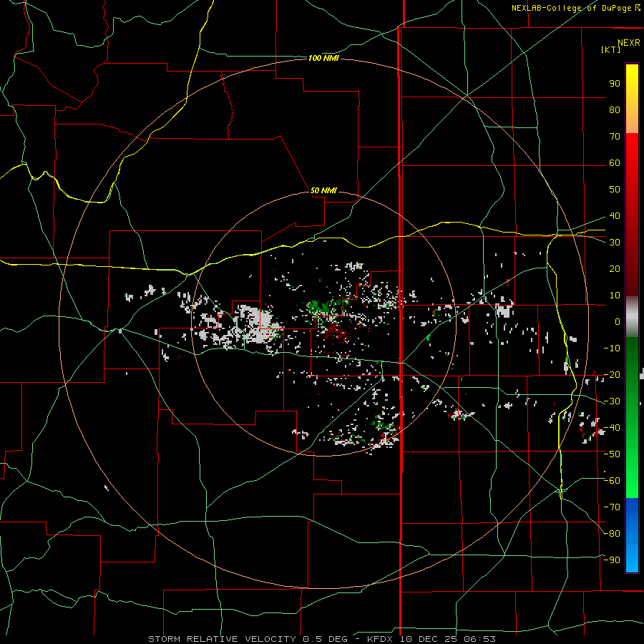Click the 0 value on the velocity scale
This screenshot has width=644, height=644.
(618, 321)
